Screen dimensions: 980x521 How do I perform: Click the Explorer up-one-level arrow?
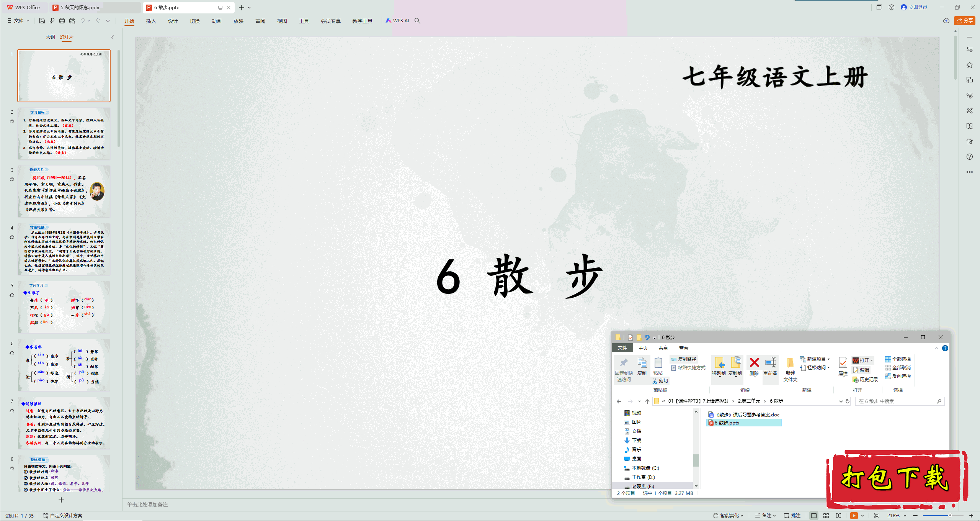[647, 401]
